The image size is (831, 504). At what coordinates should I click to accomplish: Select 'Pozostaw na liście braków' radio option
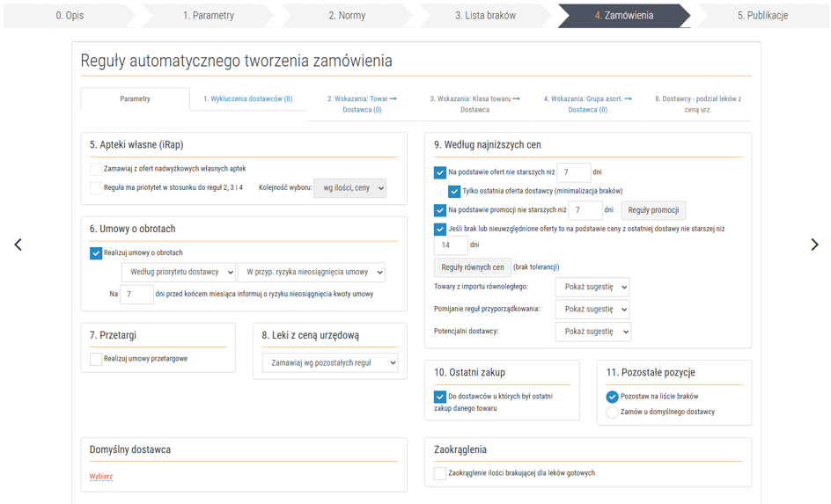(x=613, y=397)
